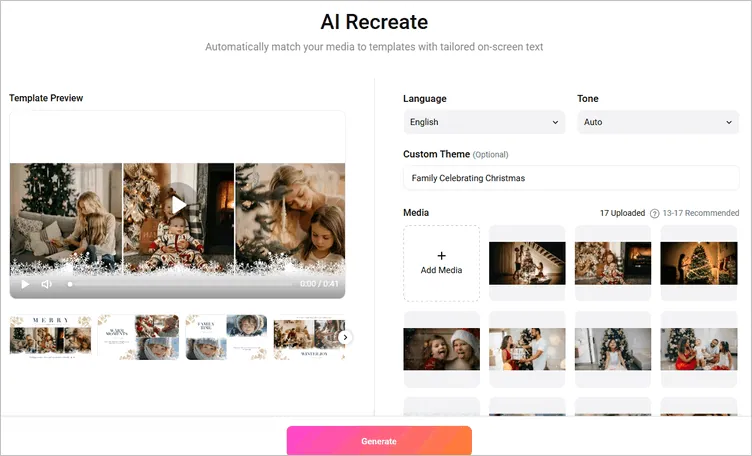Image resolution: width=752 pixels, height=456 pixels.
Task: Seek on the video progress bar
Action: click(x=180, y=284)
